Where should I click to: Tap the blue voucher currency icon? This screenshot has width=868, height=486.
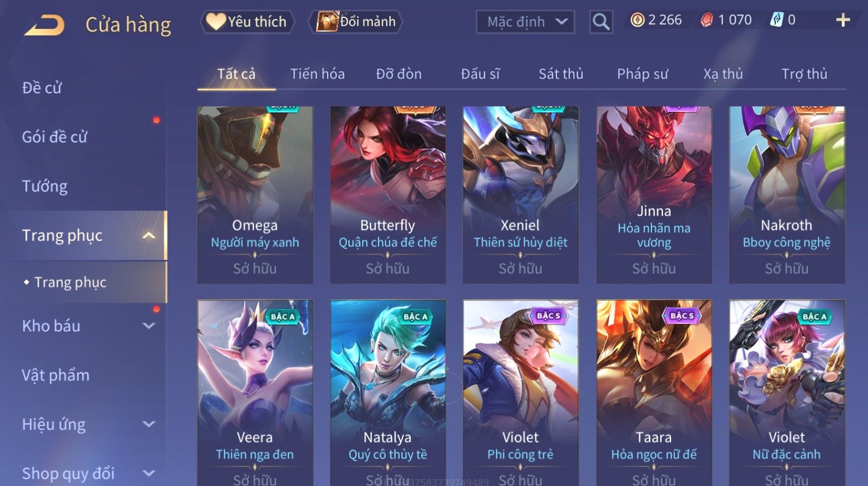[x=776, y=21]
